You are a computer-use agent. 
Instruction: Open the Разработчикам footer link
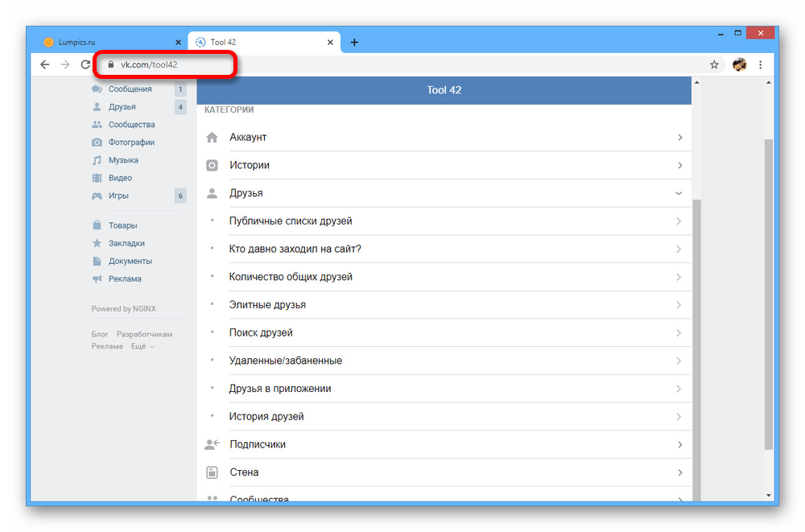(x=144, y=334)
